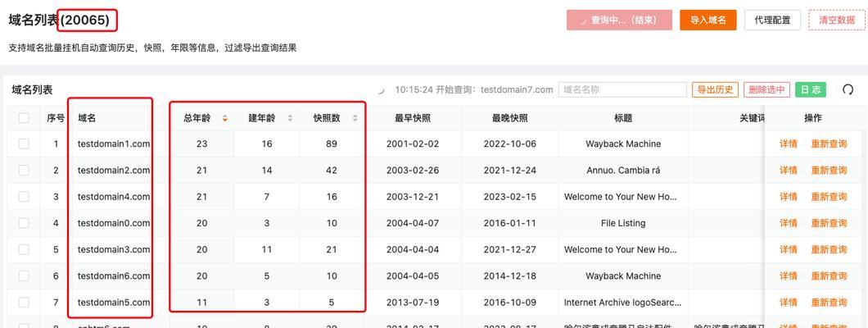Check the box for testdomain4.com row
This screenshot has height=328, width=868.
24,197
